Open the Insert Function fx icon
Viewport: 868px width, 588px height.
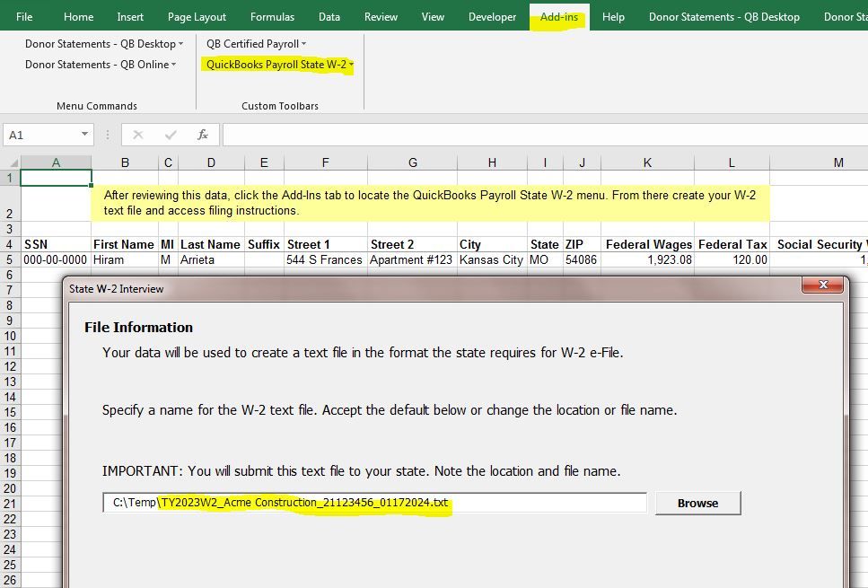click(203, 135)
